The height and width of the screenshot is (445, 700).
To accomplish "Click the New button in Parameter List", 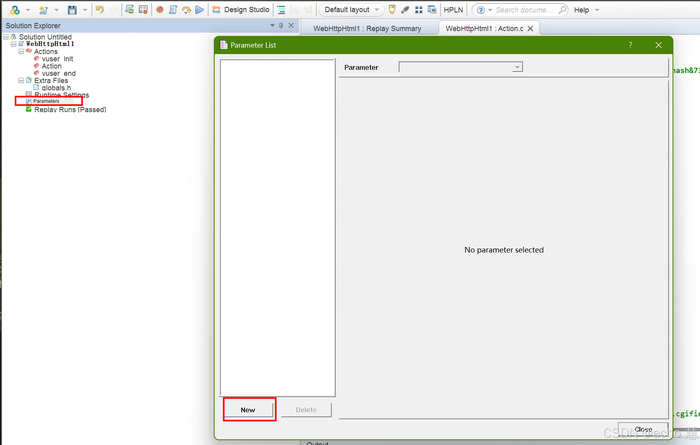I will pyautogui.click(x=248, y=410).
